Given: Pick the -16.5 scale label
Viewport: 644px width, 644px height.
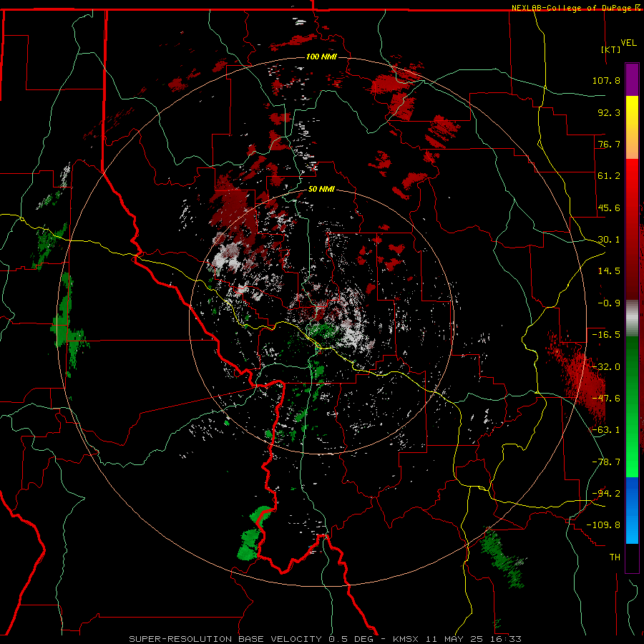Looking at the screenshot, I should [606, 335].
